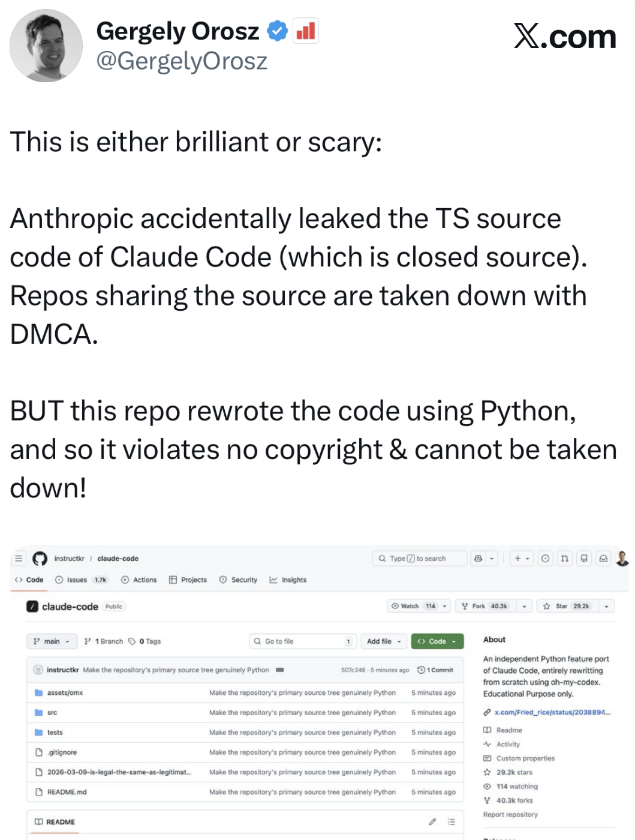The width and height of the screenshot is (635, 840).
Task: Click the issues circle icon in header
Action: click(545, 559)
